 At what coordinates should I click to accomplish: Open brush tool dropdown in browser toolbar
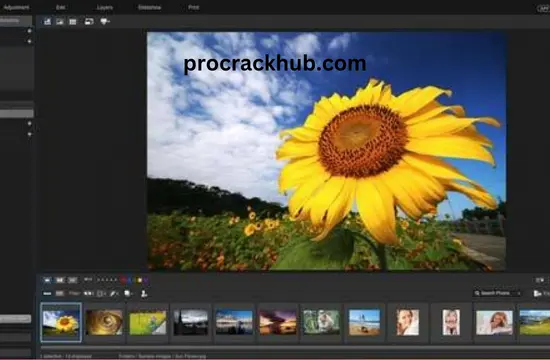click(114, 293)
